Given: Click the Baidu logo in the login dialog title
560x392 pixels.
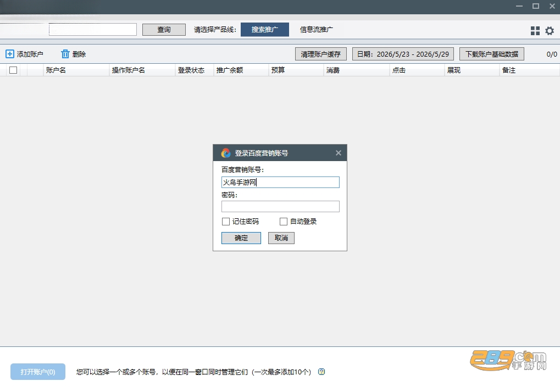Looking at the screenshot, I should click(x=226, y=153).
